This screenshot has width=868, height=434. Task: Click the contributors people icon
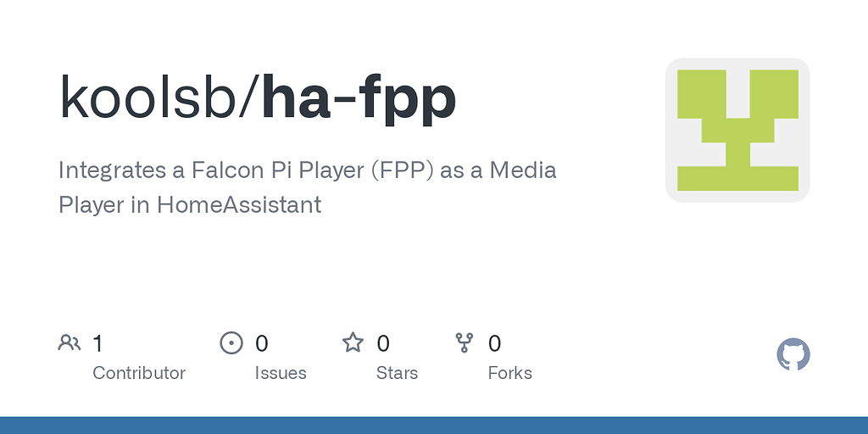(69, 342)
